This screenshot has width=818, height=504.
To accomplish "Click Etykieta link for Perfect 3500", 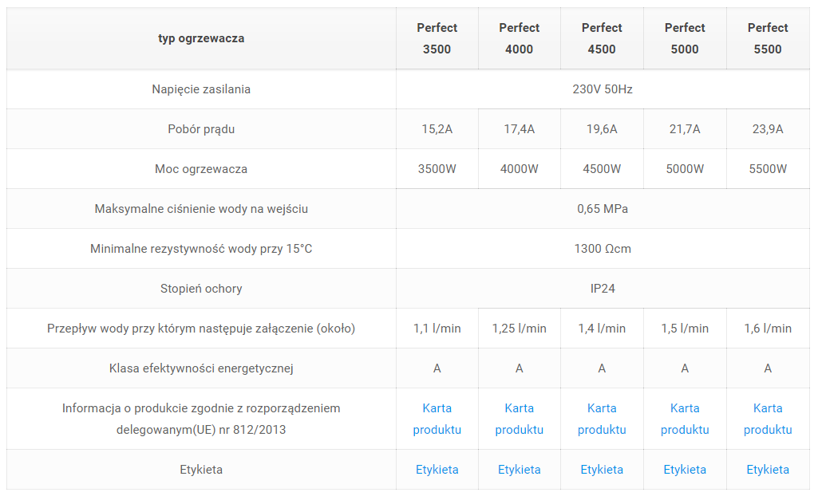I will 437,470.
